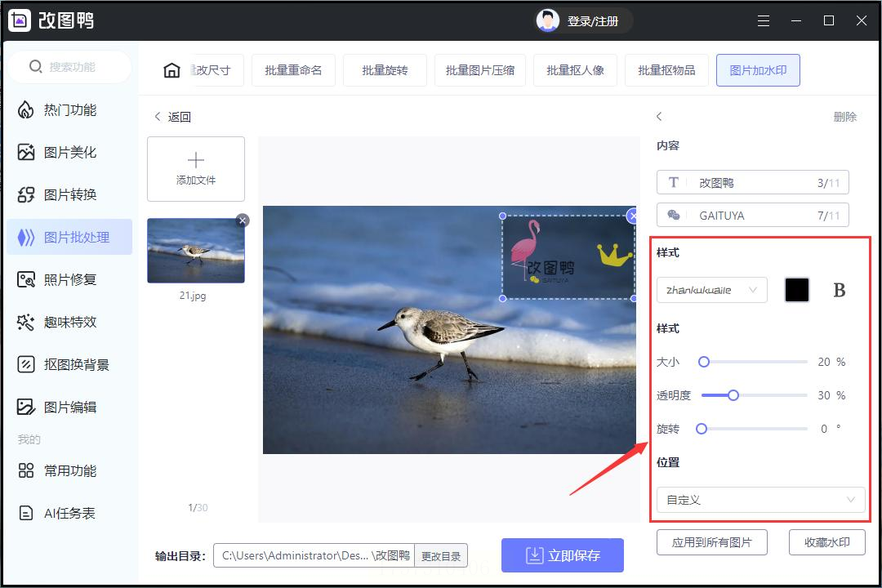This screenshot has height=588, width=882.
Task: Switch to the partially hidden 改尺寸 tab
Action: (x=217, y=70)
